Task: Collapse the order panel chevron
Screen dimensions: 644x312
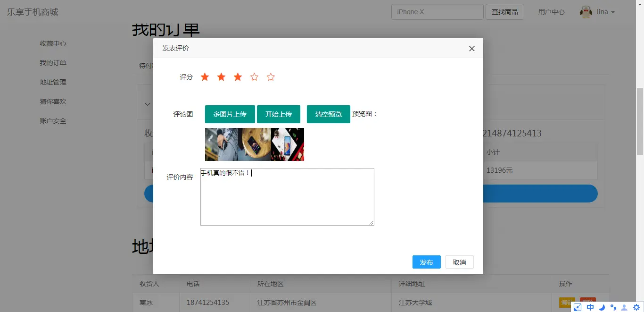Action: [148, 104]
